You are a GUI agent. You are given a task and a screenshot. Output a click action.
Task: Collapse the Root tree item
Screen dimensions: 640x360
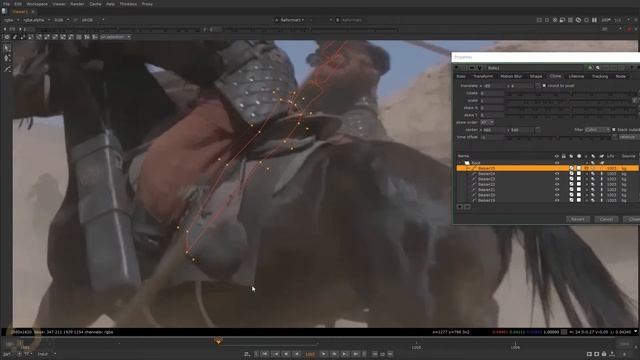[461, 163]
